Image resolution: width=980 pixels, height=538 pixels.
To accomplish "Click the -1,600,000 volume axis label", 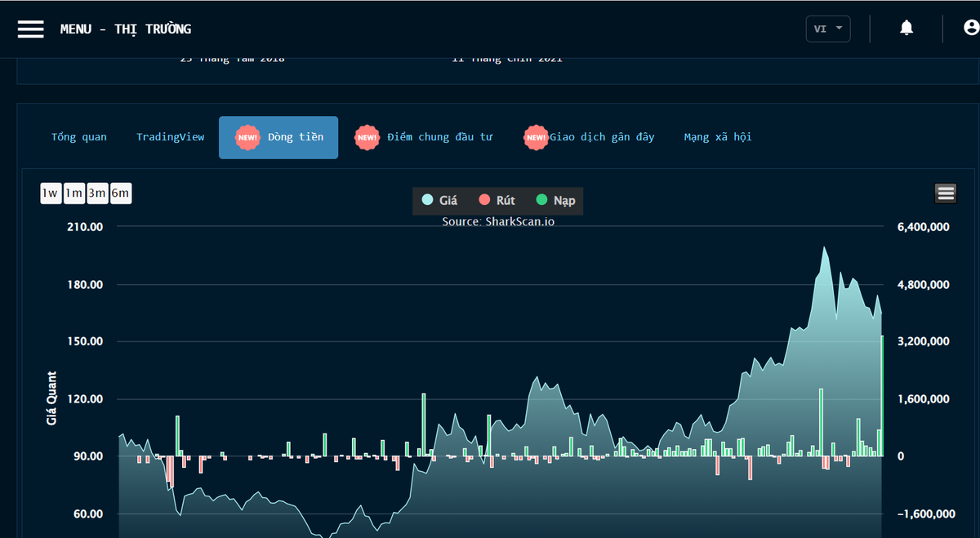I will 926,514.
